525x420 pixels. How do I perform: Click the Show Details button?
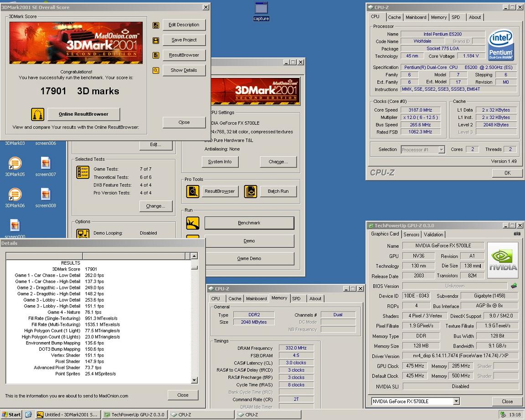(184, 70)
